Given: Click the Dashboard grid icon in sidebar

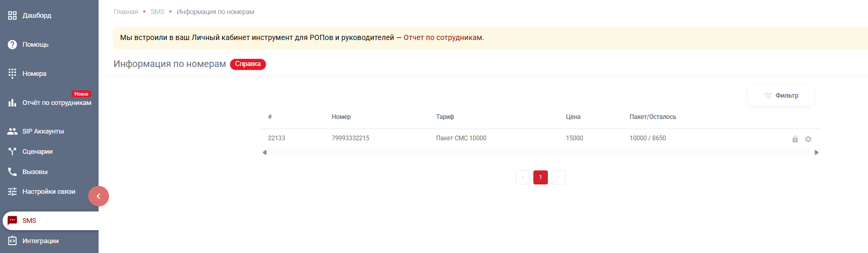Looking at the screenshot, I should coord(12,16).
